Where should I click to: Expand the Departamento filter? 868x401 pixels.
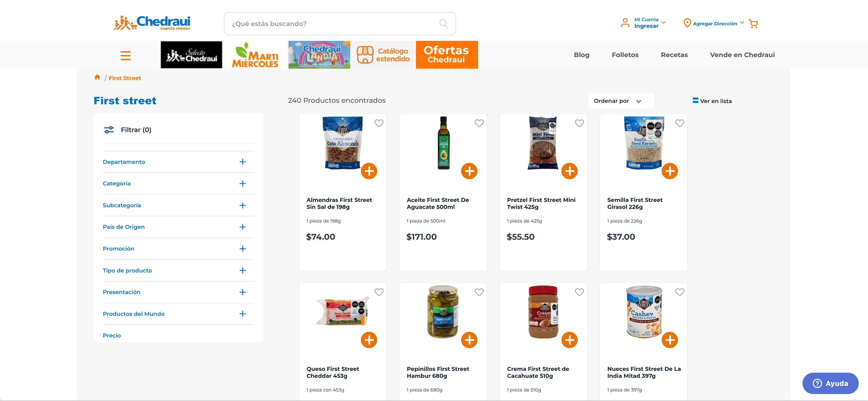(242, 162)
